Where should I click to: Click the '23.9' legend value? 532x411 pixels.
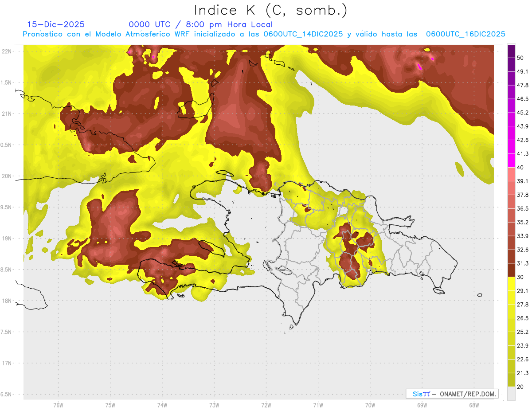(x=523, y=346)
